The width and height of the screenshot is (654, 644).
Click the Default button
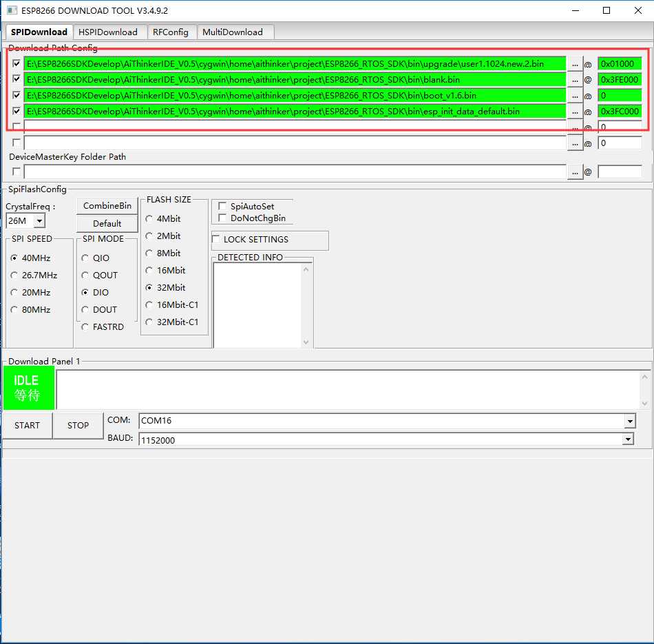click(x=107, y=224)
